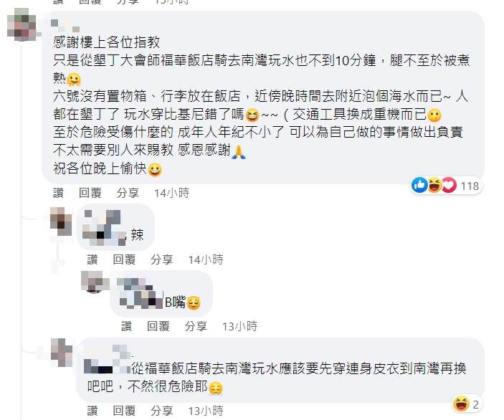504x420 pixels.
Task: Click the laughing reaction icon beside 118 count
Action: (x=434, y=186)
